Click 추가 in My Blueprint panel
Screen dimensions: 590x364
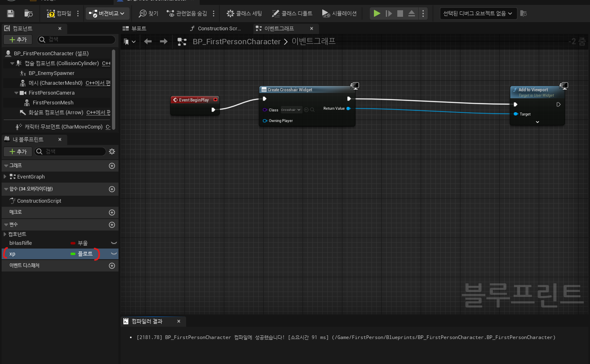click(18, 151)
